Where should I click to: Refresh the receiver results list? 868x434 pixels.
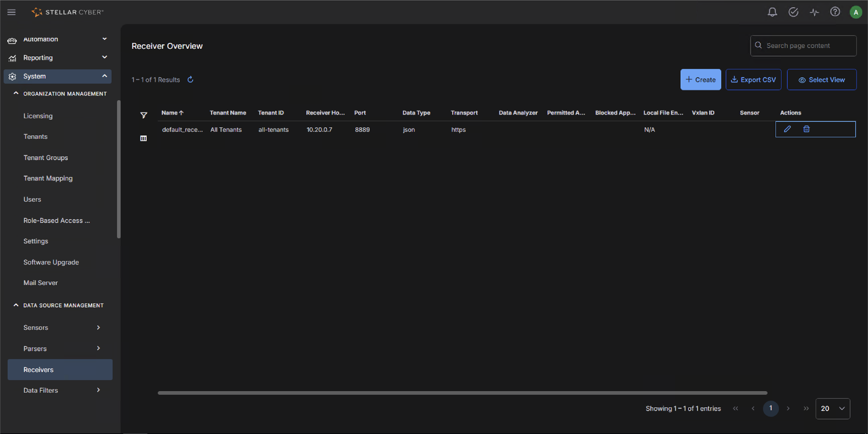point(190,79)
